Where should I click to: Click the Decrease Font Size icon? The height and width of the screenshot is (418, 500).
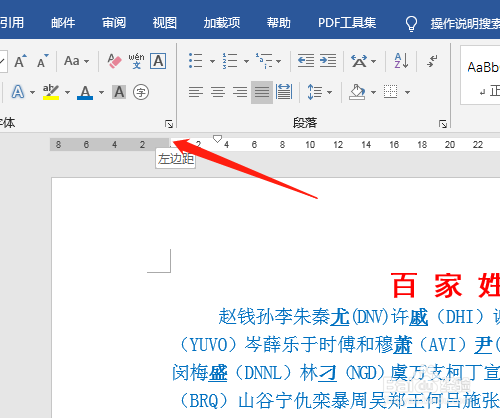pyautogui.click(x=43, y=61)
